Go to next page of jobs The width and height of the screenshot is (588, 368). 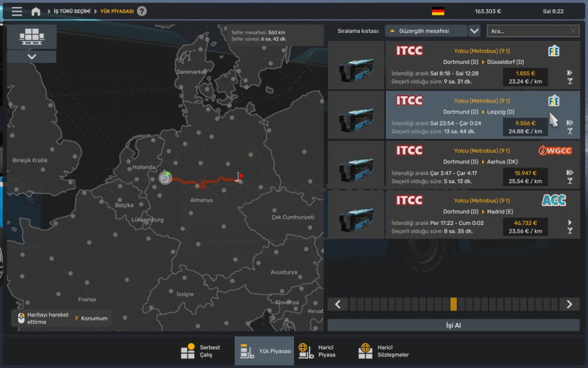pos(569,304)
